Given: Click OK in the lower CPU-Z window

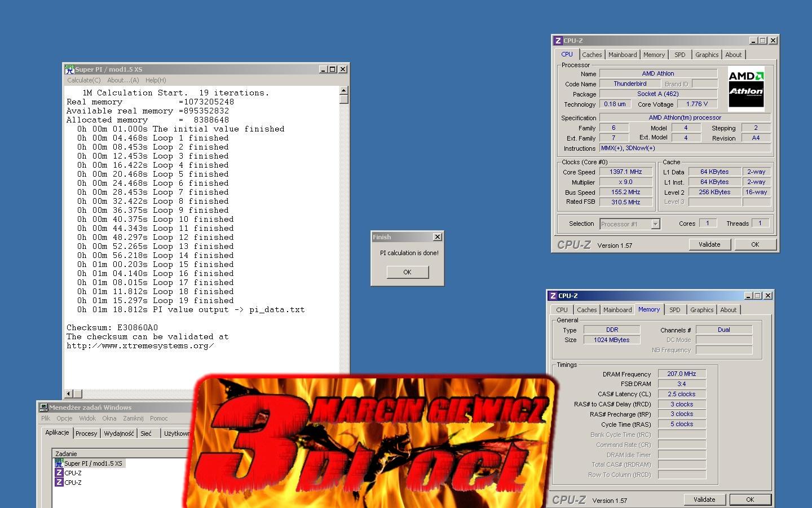Looking at the screenshot, I should pyautogui.click(x=750, y=500).
